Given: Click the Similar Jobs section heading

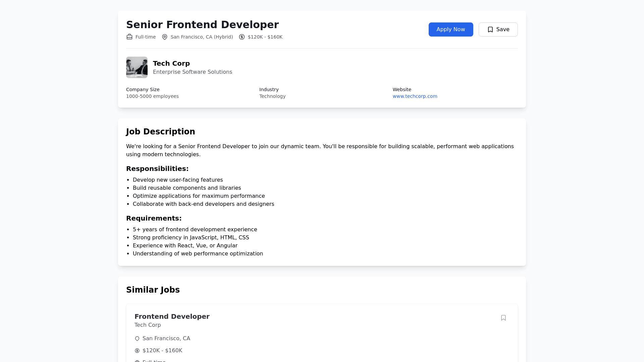Looking at the screenshot, I should 153,290.
